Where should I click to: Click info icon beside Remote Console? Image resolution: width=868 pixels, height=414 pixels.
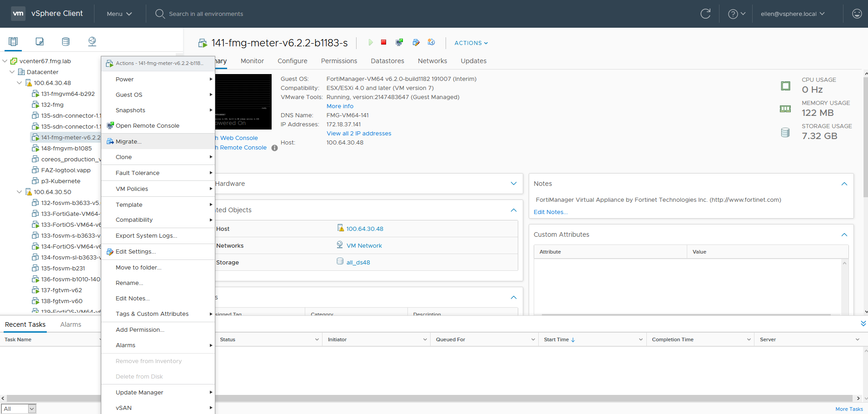[274, 148]
